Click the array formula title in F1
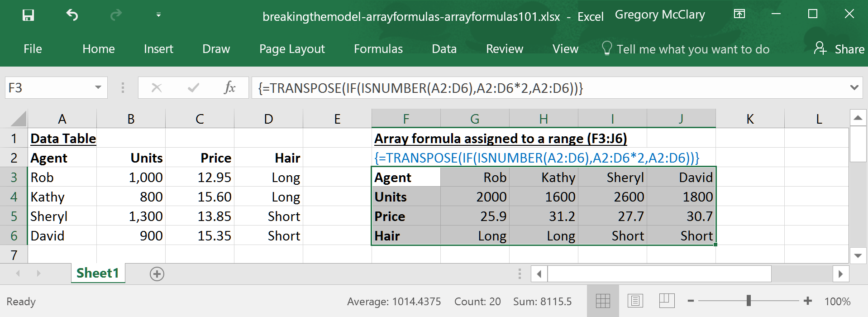The image size is (868, 317). tap(501, 138)
